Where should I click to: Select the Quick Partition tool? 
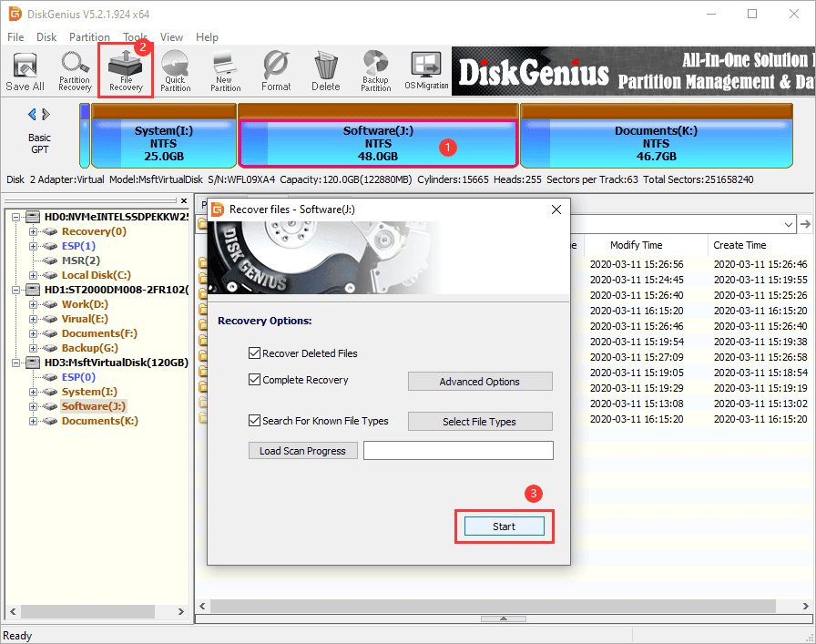click(175, 71)
